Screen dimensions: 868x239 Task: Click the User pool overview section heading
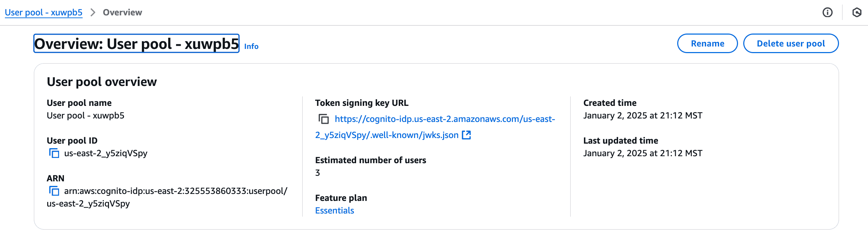coord(102,81)
